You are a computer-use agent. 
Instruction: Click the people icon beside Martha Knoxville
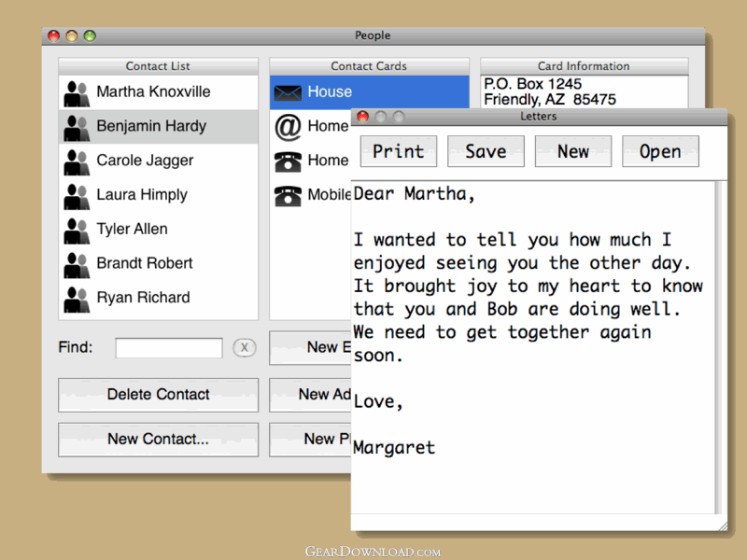[x=77, y=92]
